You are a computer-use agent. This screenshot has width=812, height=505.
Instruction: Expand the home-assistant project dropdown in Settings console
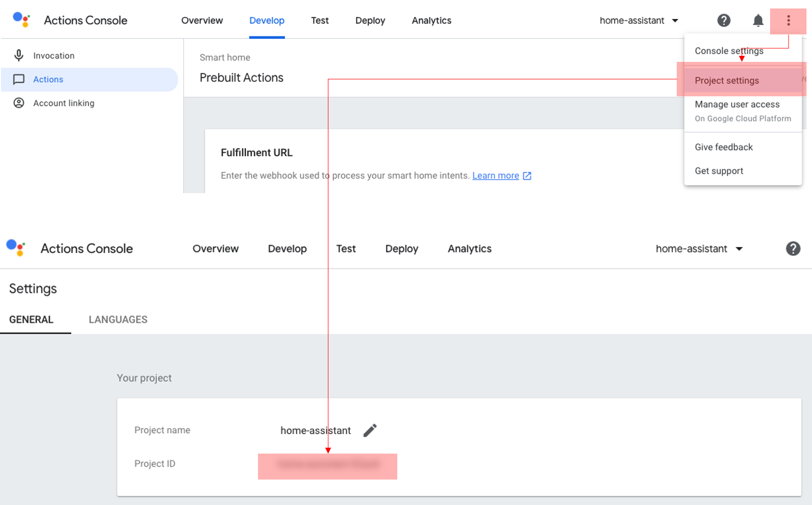(x=700, y=249)
